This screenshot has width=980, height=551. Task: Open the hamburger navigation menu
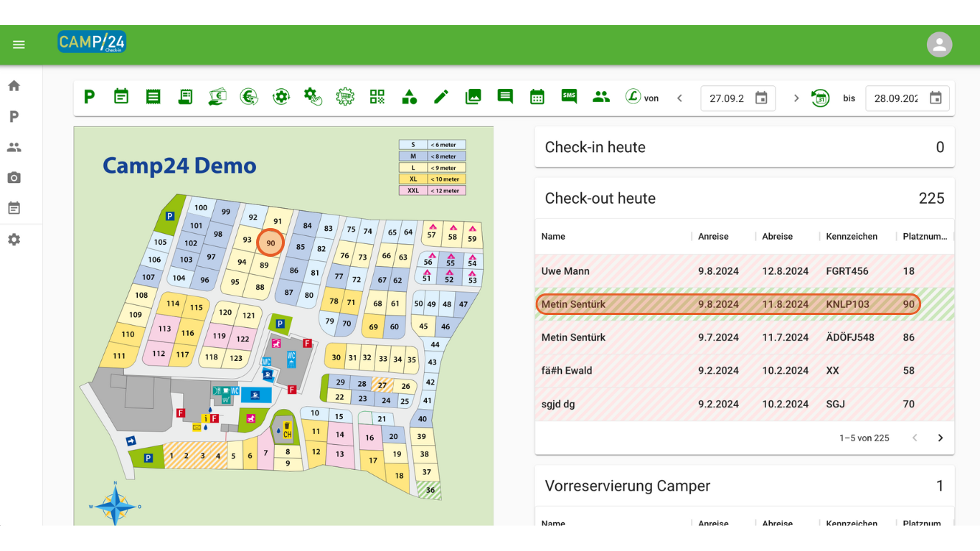coord(19,44)
